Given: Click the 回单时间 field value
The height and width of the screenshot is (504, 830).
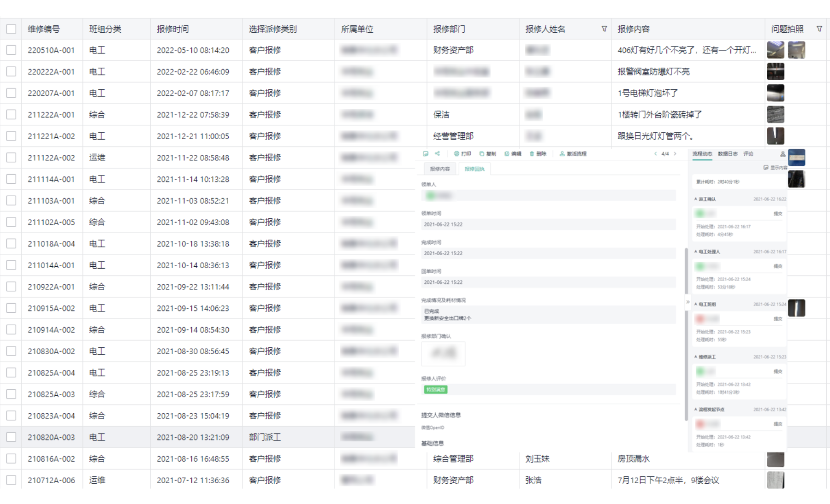Looking at the screenshot, I should pos(548,282).
